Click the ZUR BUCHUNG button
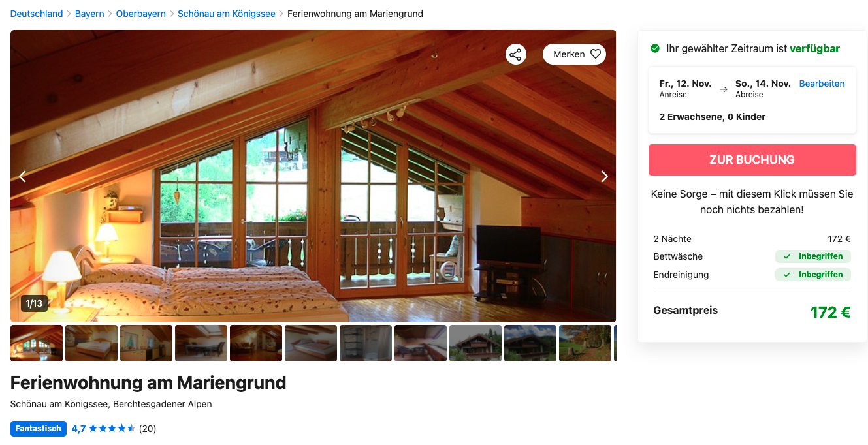The image size is (868, 445). tap(752, 160)
